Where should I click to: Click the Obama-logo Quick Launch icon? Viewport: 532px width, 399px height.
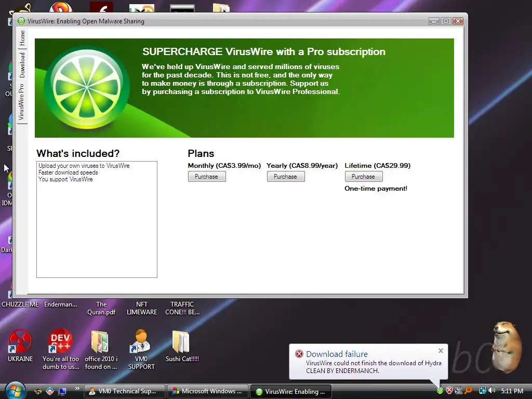[x=50, y=391]
